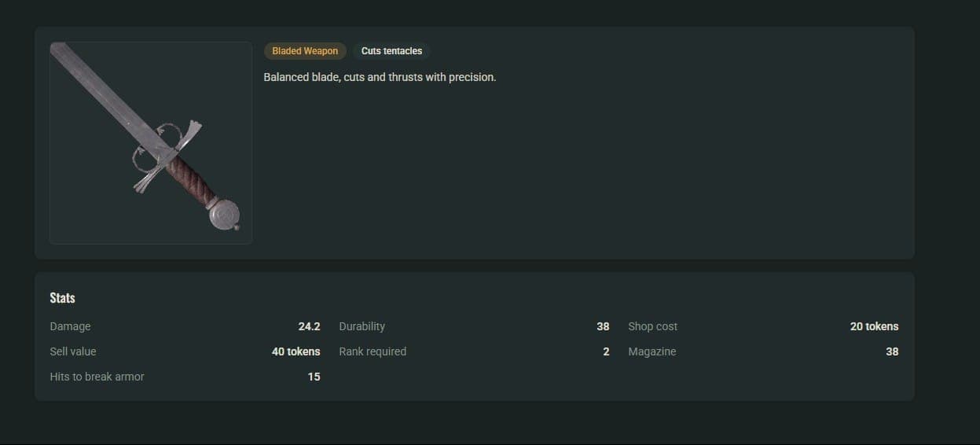
Task: Click the 40 tokens sell value
Action: pyautogui.click(x=295, y=351)
